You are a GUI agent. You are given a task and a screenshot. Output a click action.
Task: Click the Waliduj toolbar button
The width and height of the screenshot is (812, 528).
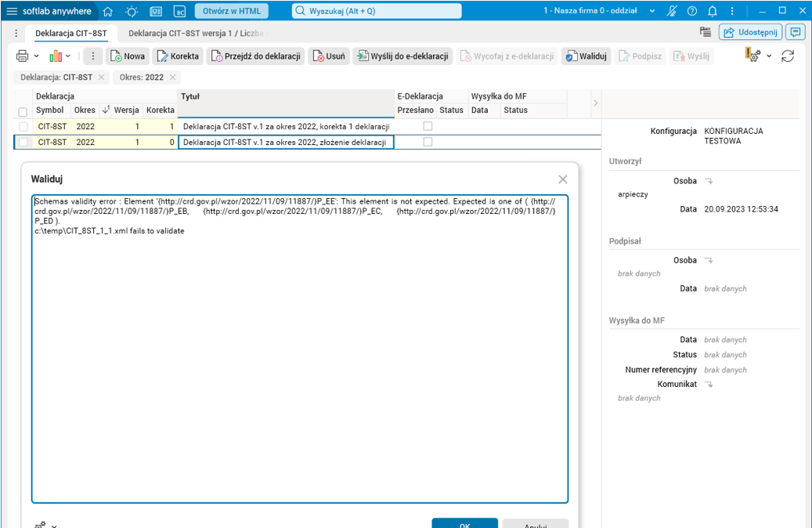click(x=586, y=56)
